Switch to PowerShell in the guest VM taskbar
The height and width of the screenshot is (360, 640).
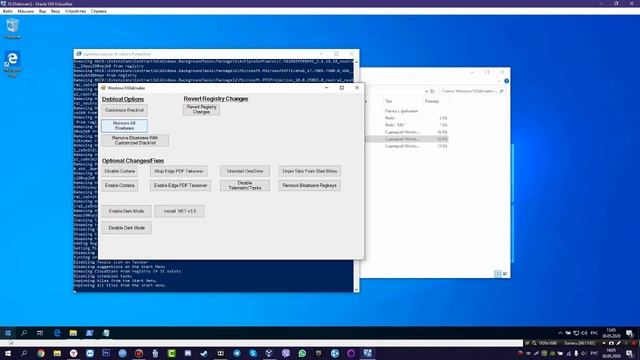point(89,333)
